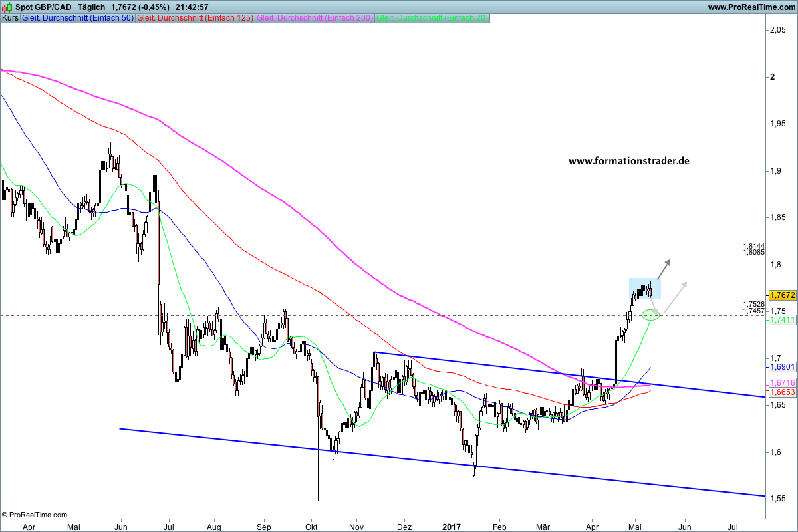Select the Einfach 50 moving average label

[77, 18]
